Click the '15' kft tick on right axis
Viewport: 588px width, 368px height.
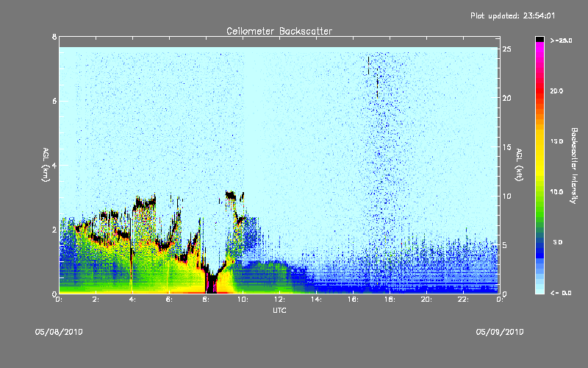506,147
